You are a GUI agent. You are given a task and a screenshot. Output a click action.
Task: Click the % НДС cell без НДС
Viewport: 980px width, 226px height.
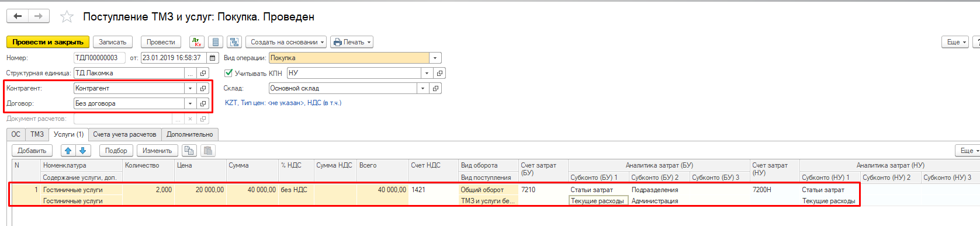296,190
